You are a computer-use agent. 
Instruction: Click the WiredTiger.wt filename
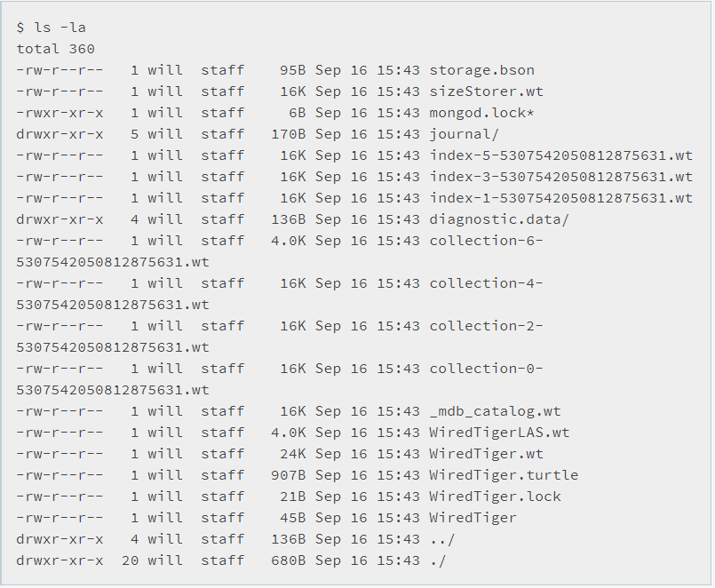point(486,454)
